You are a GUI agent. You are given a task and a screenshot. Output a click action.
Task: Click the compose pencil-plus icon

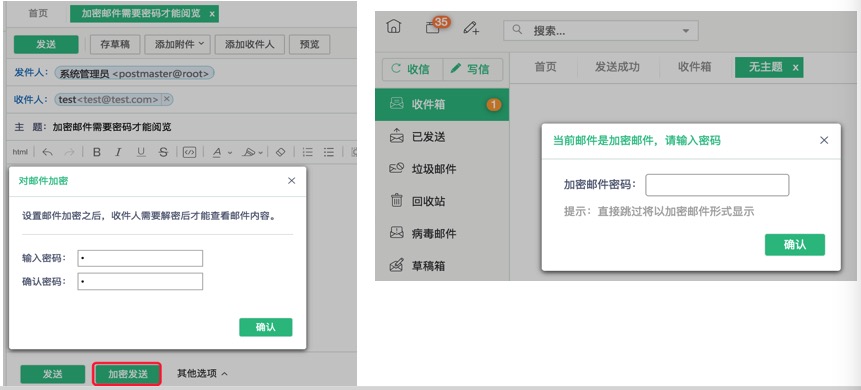coord(471,28)
